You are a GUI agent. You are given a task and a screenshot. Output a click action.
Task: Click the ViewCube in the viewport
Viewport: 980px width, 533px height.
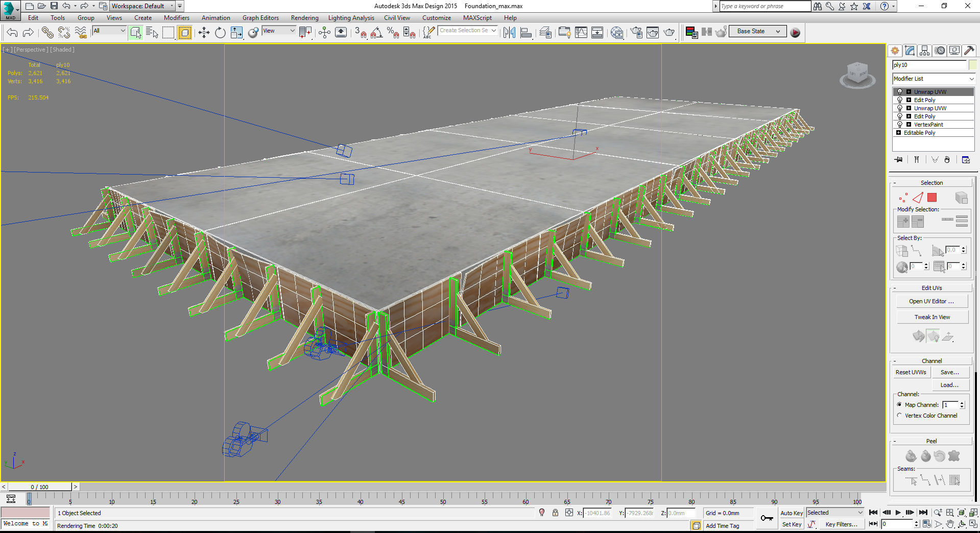(857, 75)
